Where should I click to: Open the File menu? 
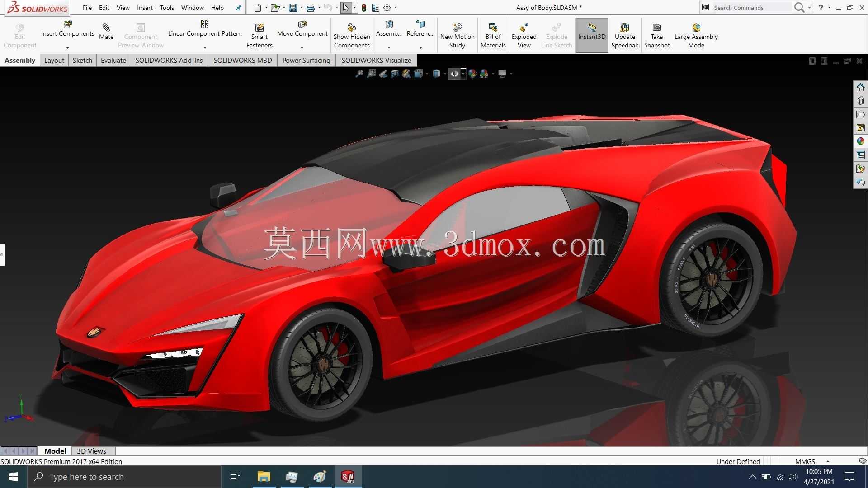87,8
